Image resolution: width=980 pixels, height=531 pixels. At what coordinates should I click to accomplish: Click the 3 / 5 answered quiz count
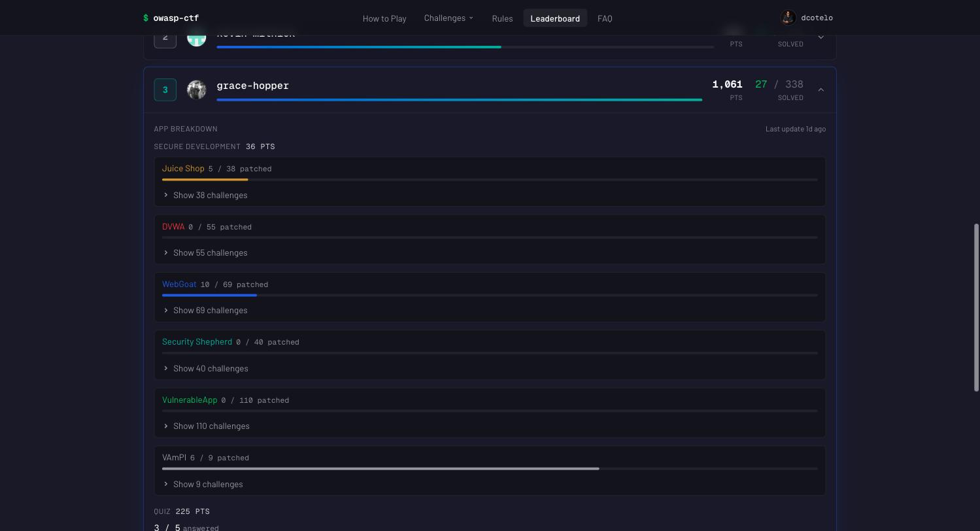pyautogui.click(x=186, y=527)
